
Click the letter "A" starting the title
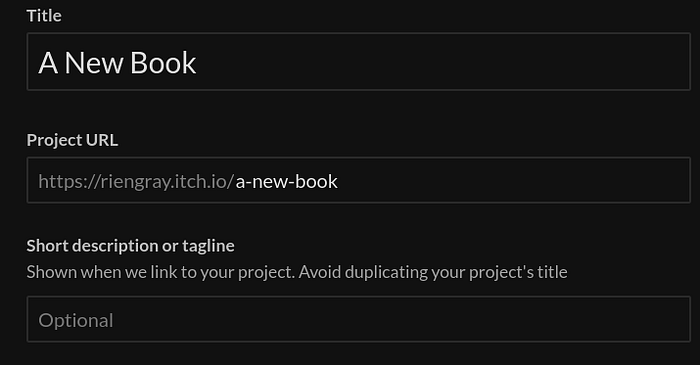coord(48,63)
